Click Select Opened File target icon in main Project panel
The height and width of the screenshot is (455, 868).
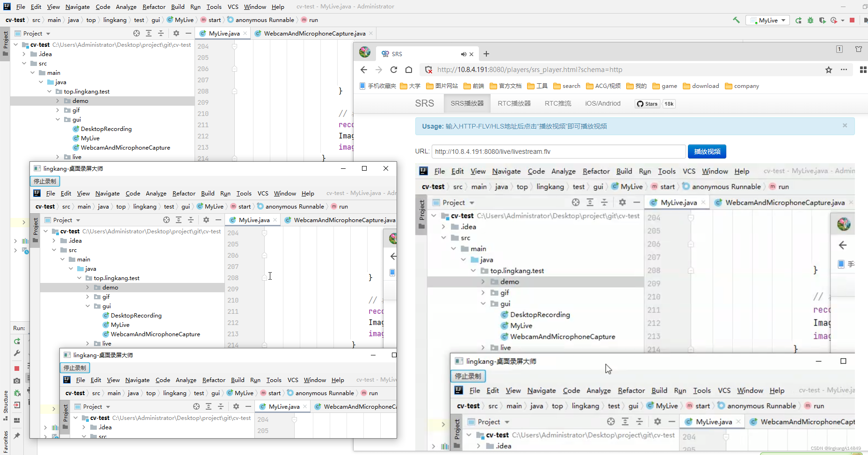(x=137, y=33)
